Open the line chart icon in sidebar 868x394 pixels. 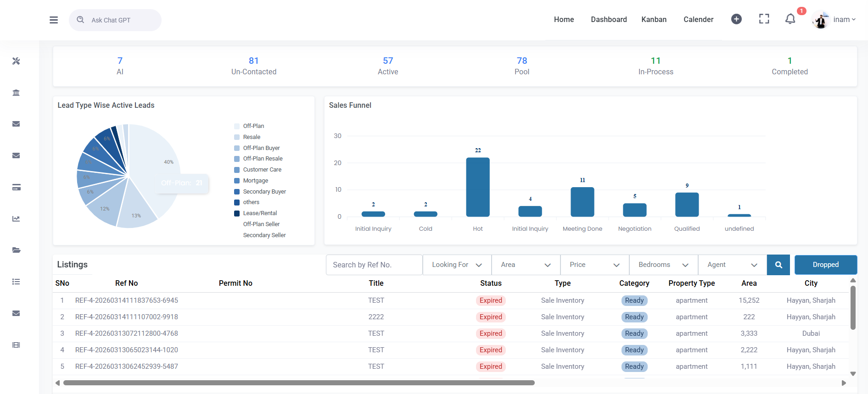pos(16,219)
